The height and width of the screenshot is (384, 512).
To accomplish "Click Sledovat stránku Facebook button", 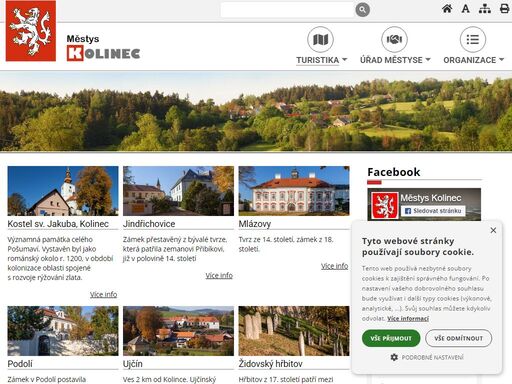I will point(433,211).
